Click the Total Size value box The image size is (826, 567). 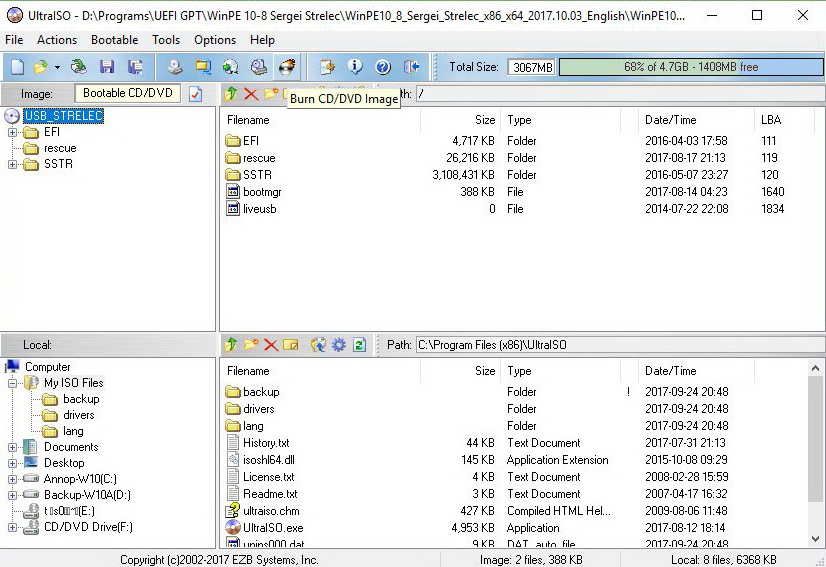(532, 67)
